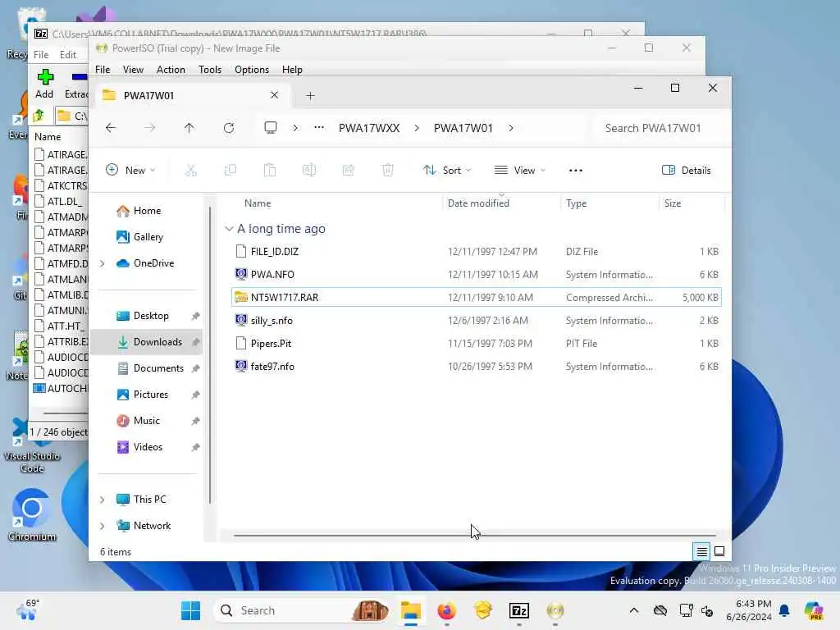Viewport: 840px width, 630px height.
Task: Click the 7-Zip Add green plus icon
Action: click(x=45, y=77)
